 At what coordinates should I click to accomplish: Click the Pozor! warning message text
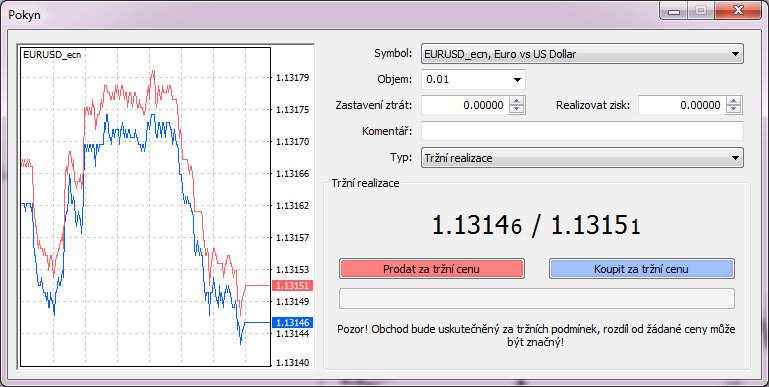(536, 335)
